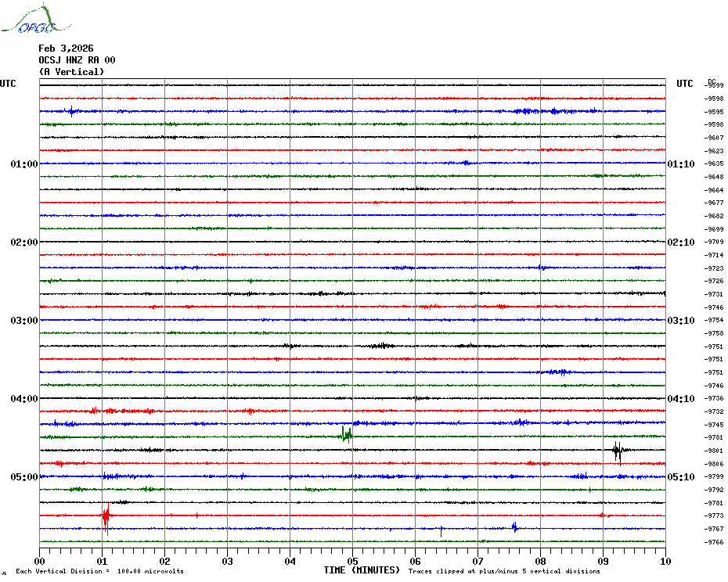Click the DC offset value "-9806"
728x582 pixels.
[x=714, y=464]
